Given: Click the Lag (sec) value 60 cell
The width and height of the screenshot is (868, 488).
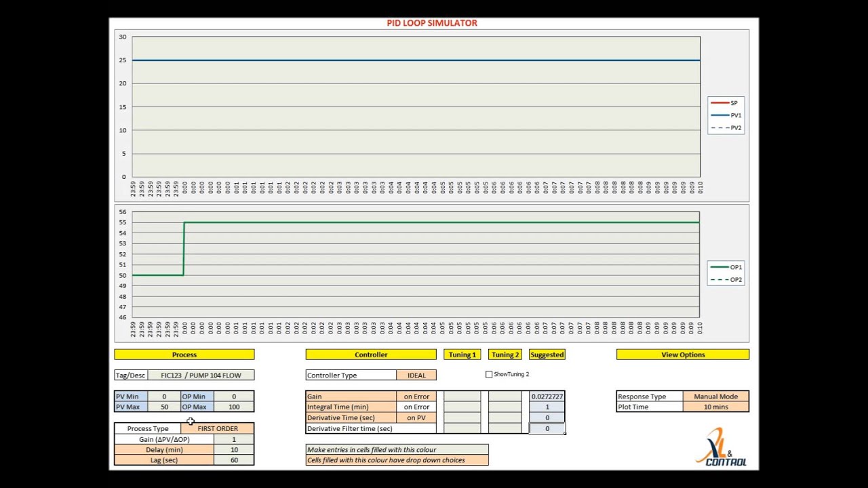Looking at the screenshot, I should click(234, 460).
